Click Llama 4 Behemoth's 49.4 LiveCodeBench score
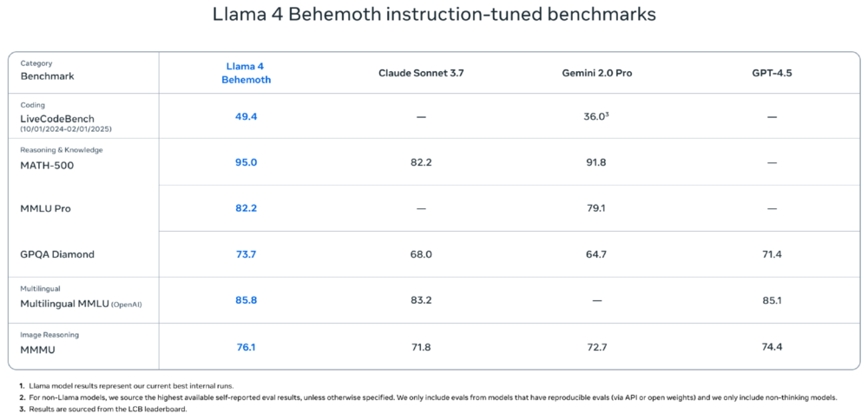This screenshot has height=420, width=868. pos(246,116)
